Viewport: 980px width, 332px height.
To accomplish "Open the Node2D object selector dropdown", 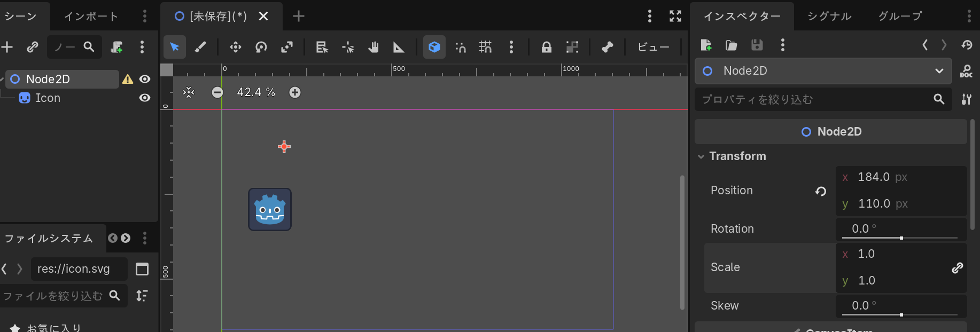I will pyautogui.click(x=823, y=71).
